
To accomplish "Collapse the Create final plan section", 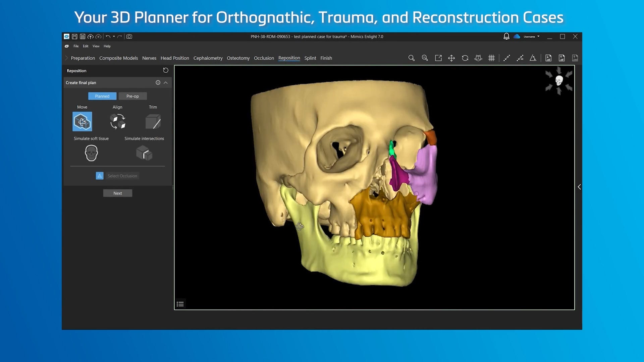I will [x=166, y=82].
